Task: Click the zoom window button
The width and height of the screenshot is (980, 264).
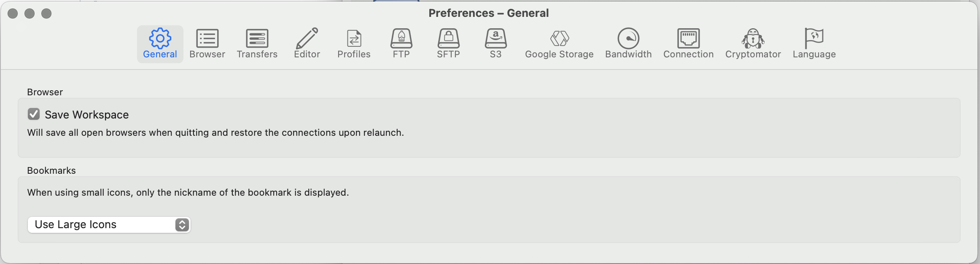Action: (46, 13)
